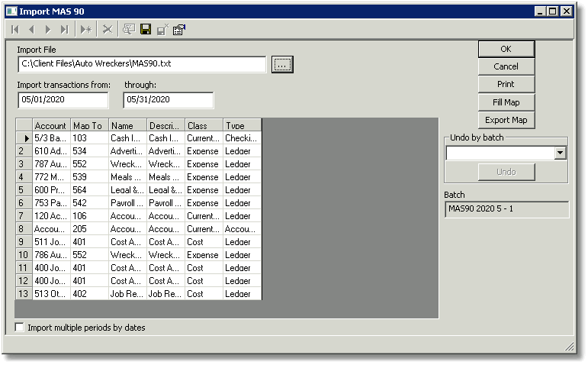The height and width of the screenshot is (365, 588).
Task: Browse for import file with ellipsis button
Action: (x=282, y=65)
